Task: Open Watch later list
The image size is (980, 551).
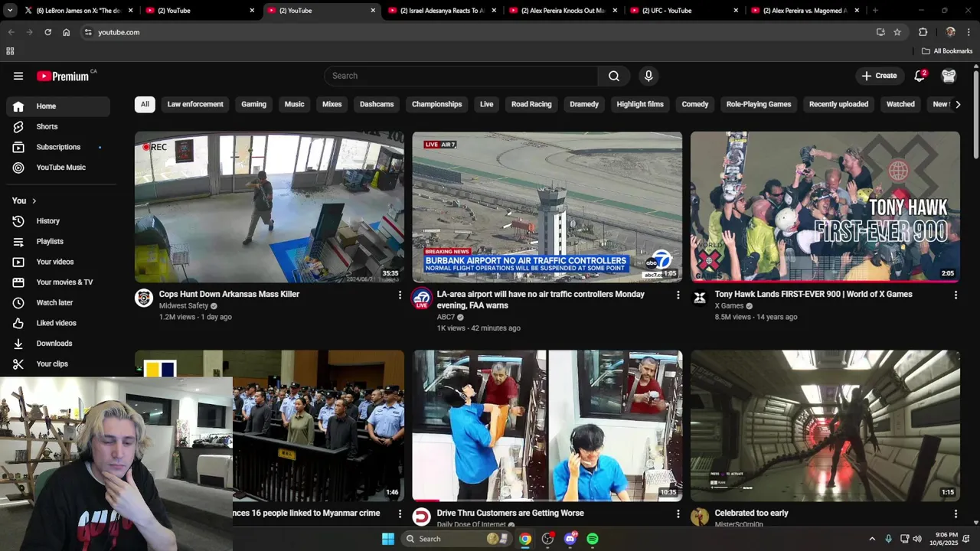Action: coord(58,302)
